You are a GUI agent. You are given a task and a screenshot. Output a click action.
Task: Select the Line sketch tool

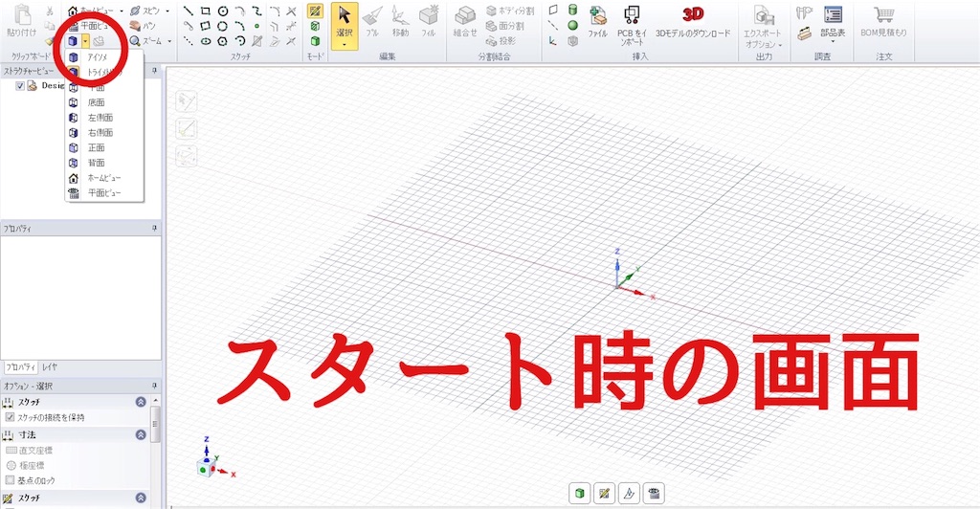click(189, 11)
